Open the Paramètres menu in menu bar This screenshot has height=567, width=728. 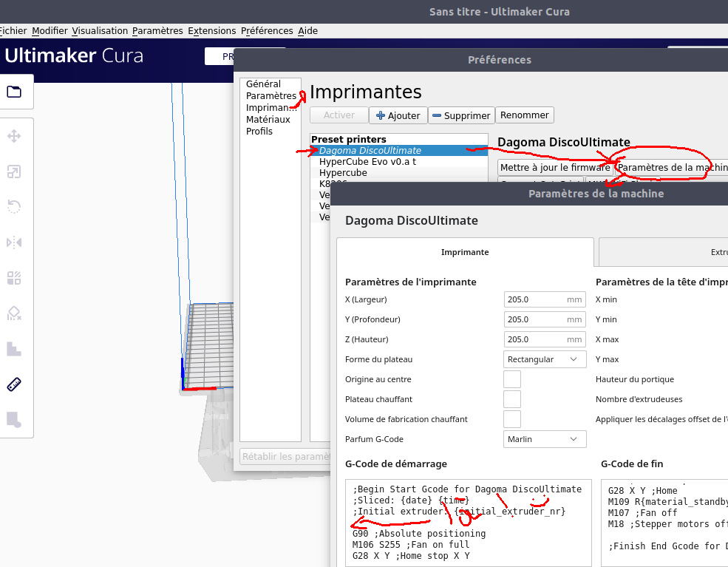click(x=157, y=30)
